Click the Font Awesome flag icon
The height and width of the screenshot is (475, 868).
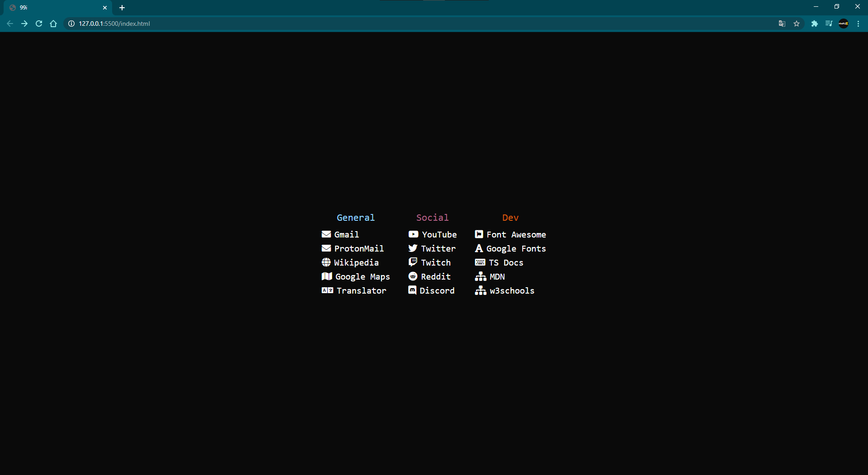pos(480,234)
